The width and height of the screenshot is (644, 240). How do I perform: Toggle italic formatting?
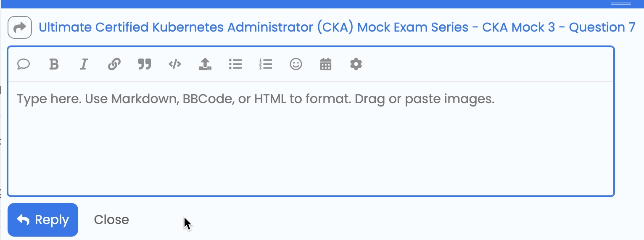pos(84,64)
